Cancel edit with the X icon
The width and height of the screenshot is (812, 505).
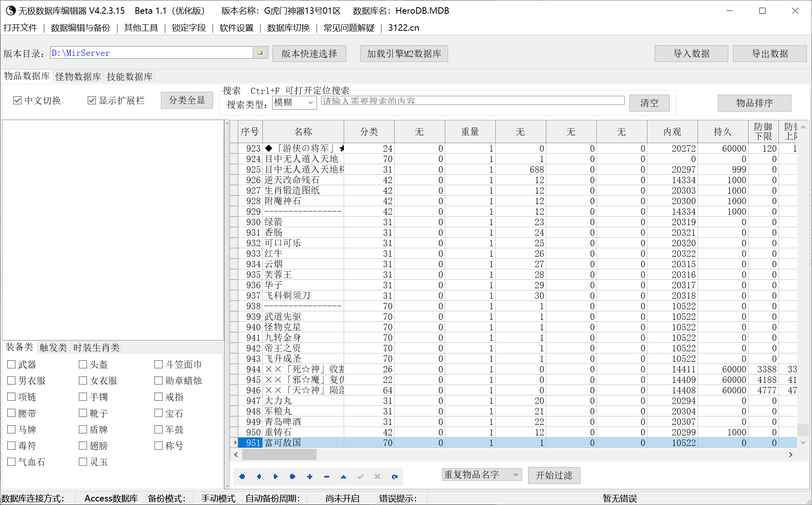click(x=378, y=477)
